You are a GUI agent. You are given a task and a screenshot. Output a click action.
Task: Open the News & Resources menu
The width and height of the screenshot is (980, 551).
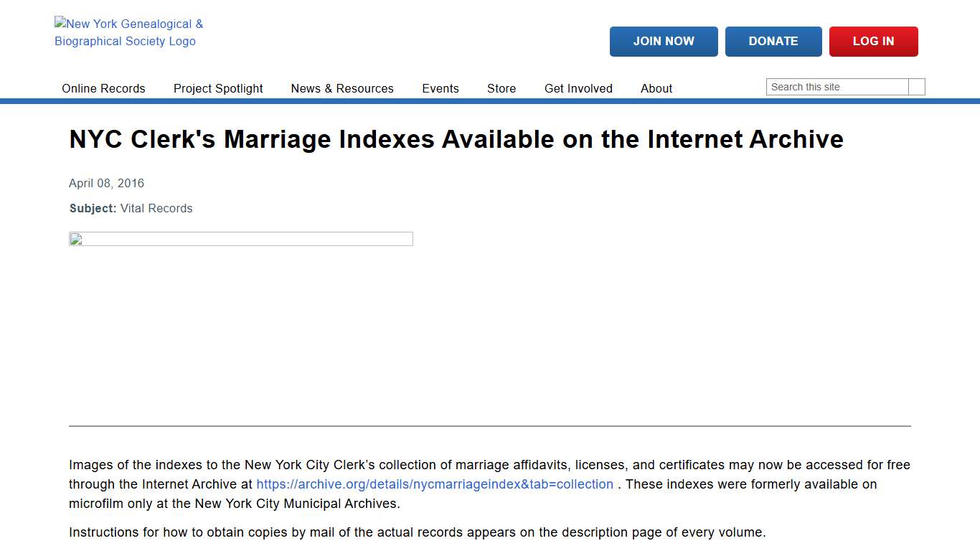(x=342, y=88)
